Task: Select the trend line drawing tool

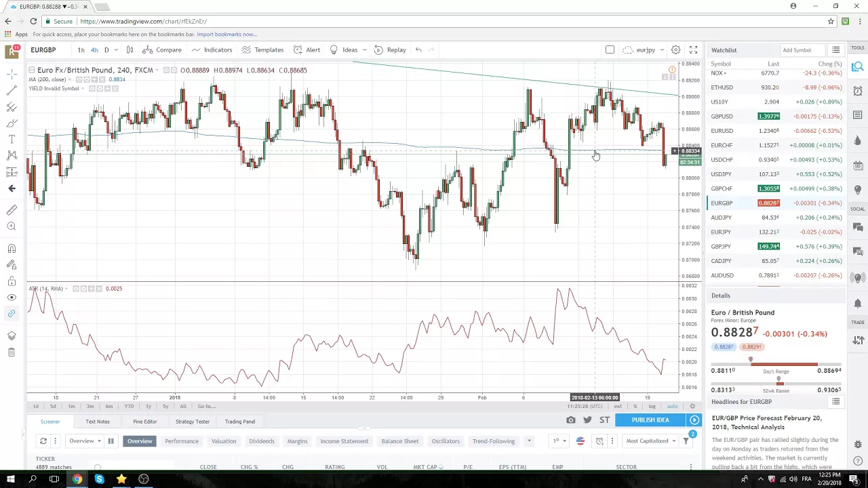Action: pos(12,89)
